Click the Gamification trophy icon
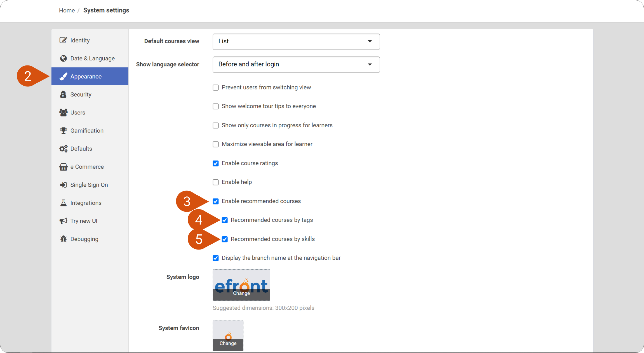Viewport: 644px width, 353px height. click(x=63, y=131)
